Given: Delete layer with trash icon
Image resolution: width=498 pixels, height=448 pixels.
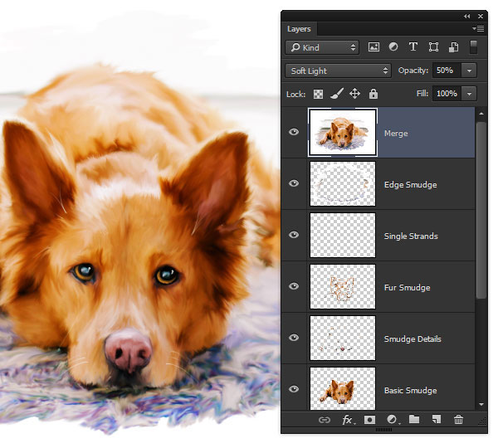Looking at the screenshot, I should 458,420.
